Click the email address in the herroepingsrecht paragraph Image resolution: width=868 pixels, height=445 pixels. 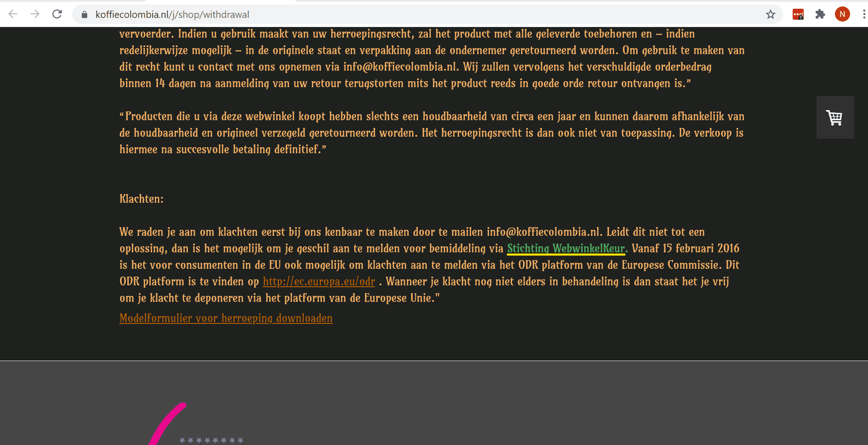400,67
